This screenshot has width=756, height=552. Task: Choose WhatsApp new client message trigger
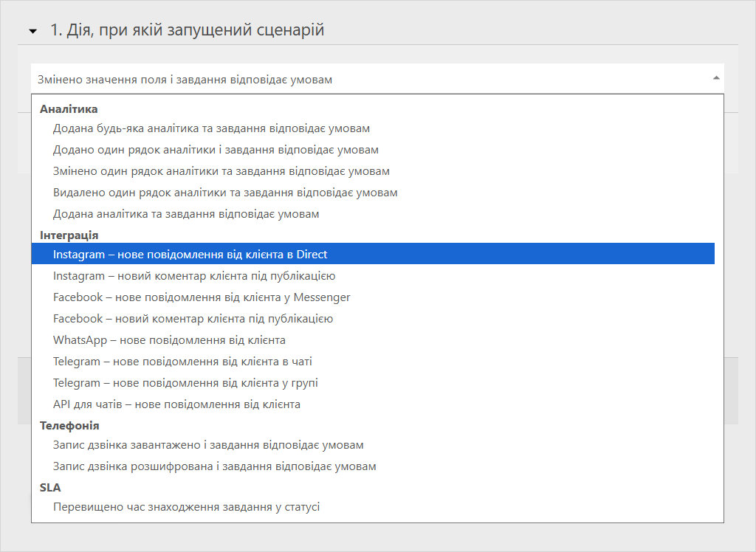pos(169,340)
